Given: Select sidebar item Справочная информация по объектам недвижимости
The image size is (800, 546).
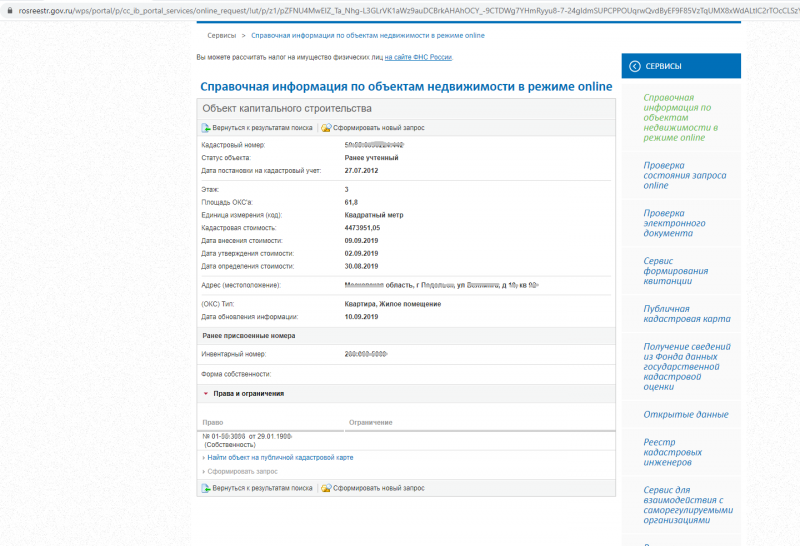Looking at the screenshot, I should pos(681,117).
